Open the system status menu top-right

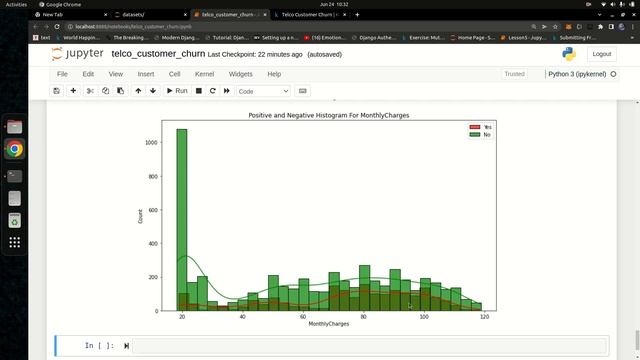click(617, 4)
